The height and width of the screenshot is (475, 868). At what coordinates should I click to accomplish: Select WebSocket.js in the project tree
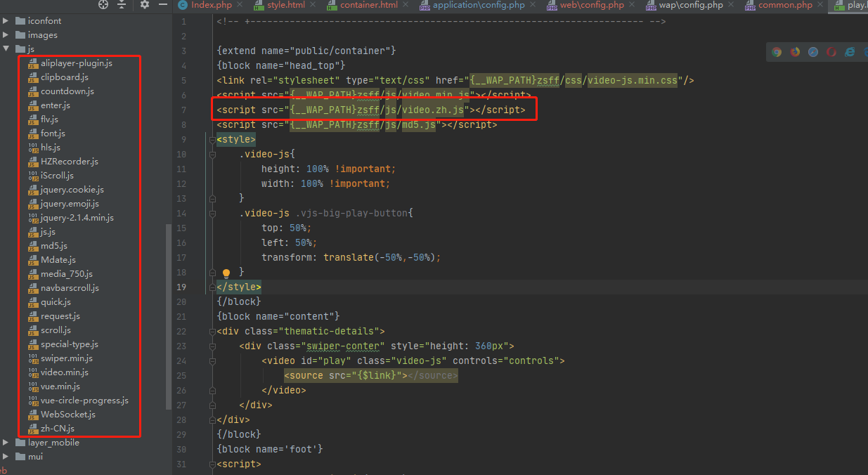click(68, 415)
